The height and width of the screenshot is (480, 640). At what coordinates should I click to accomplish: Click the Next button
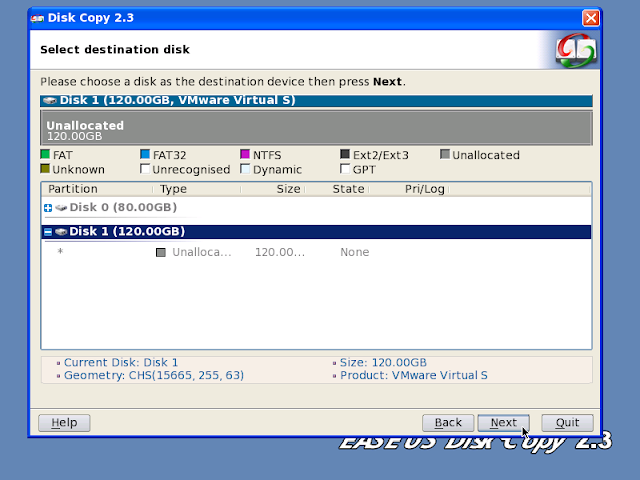tap(503, 422)
